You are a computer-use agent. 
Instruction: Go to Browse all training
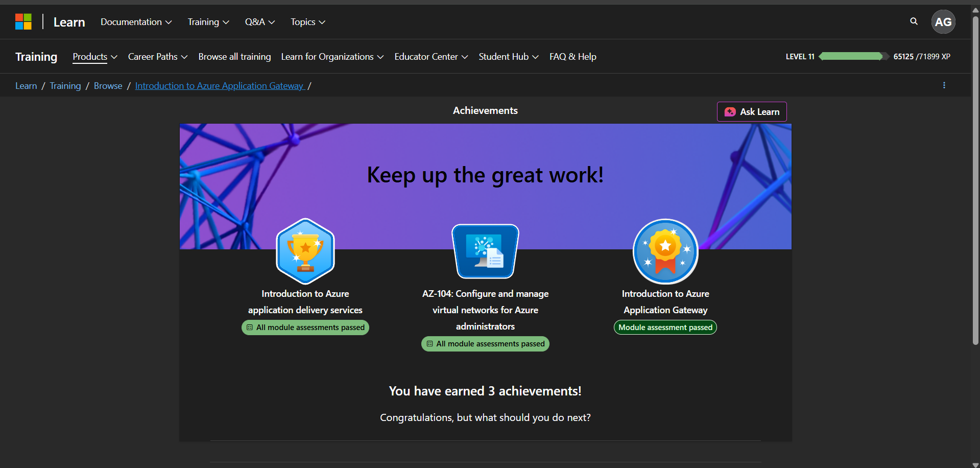click(234, 57)
